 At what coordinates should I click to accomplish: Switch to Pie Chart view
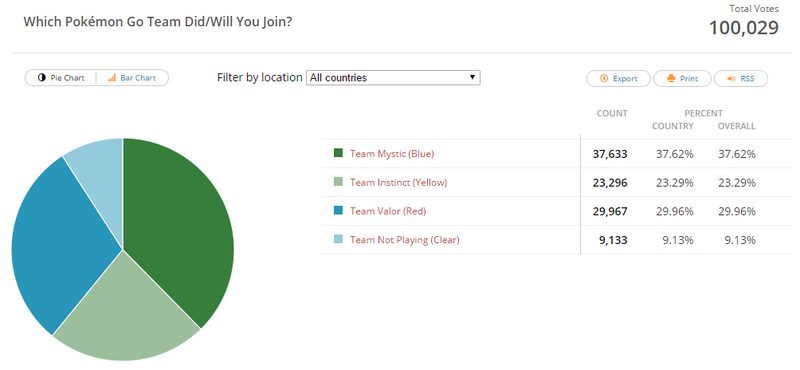coord(61,78)
